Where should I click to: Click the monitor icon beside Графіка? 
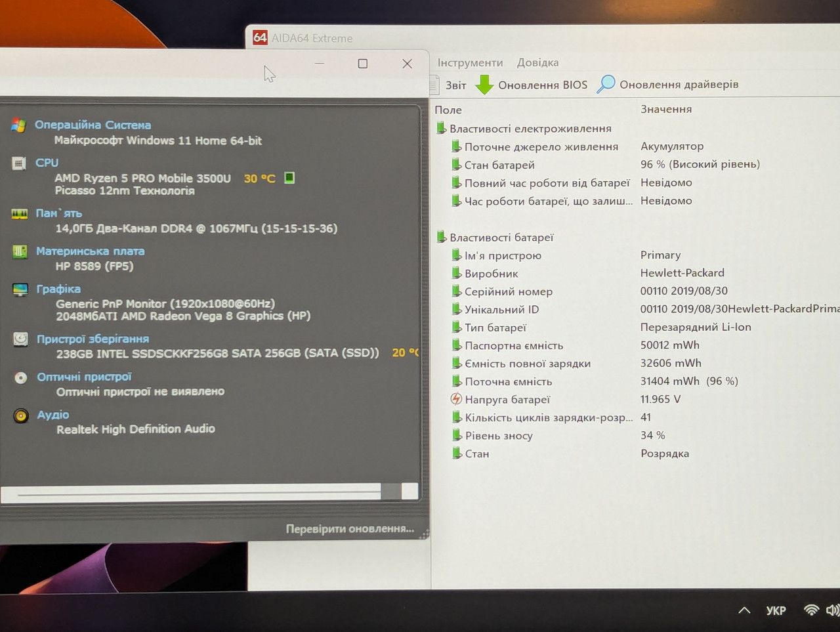pos(20,289)
